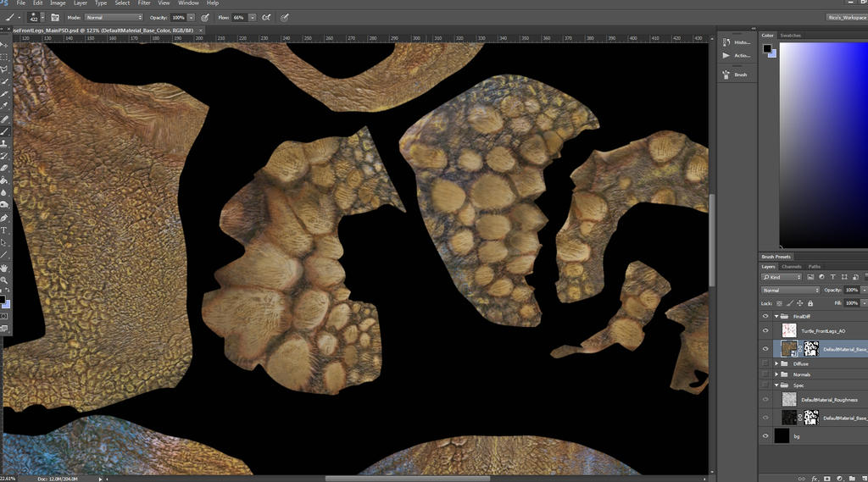
Task: Select the Clone Stamp tool
Action: 4,143
